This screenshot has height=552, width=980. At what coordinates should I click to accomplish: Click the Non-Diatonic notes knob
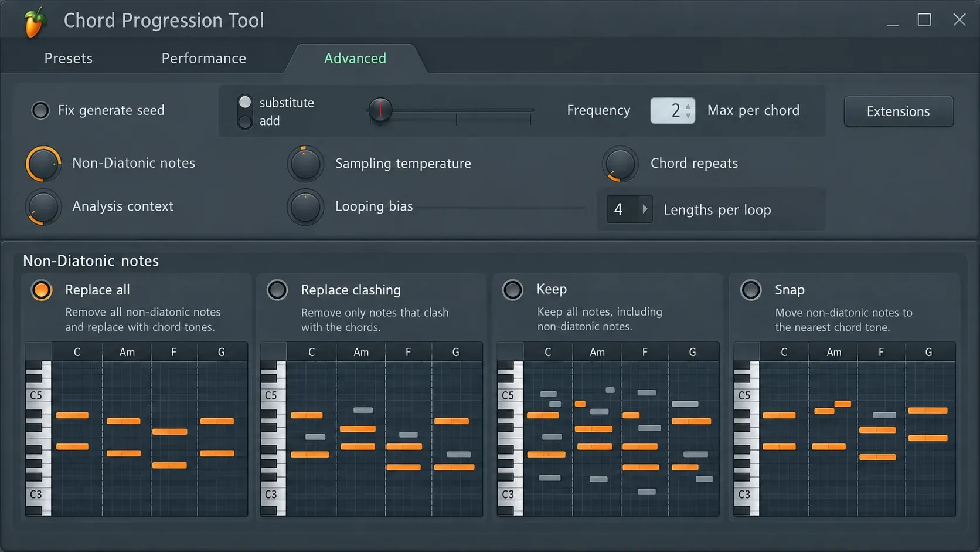click(x=43, y=164)
